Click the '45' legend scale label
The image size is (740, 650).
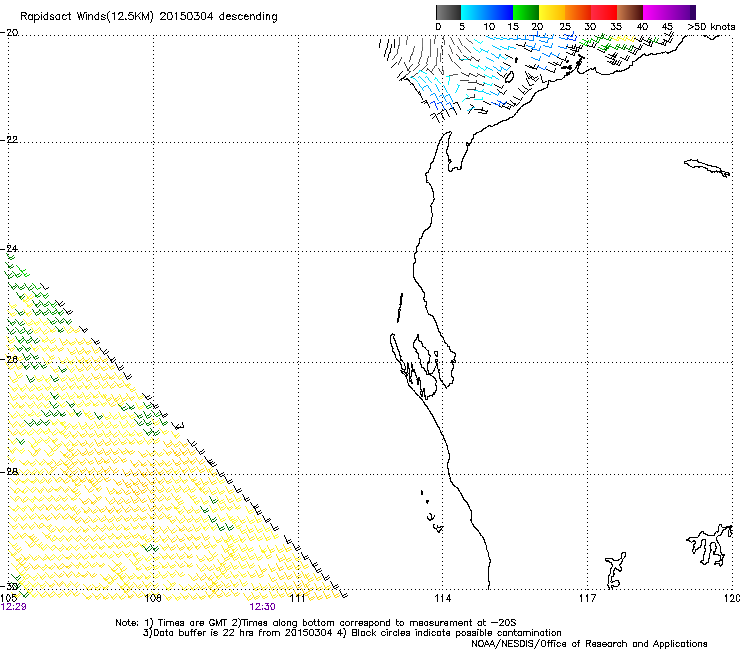(667, 26)
